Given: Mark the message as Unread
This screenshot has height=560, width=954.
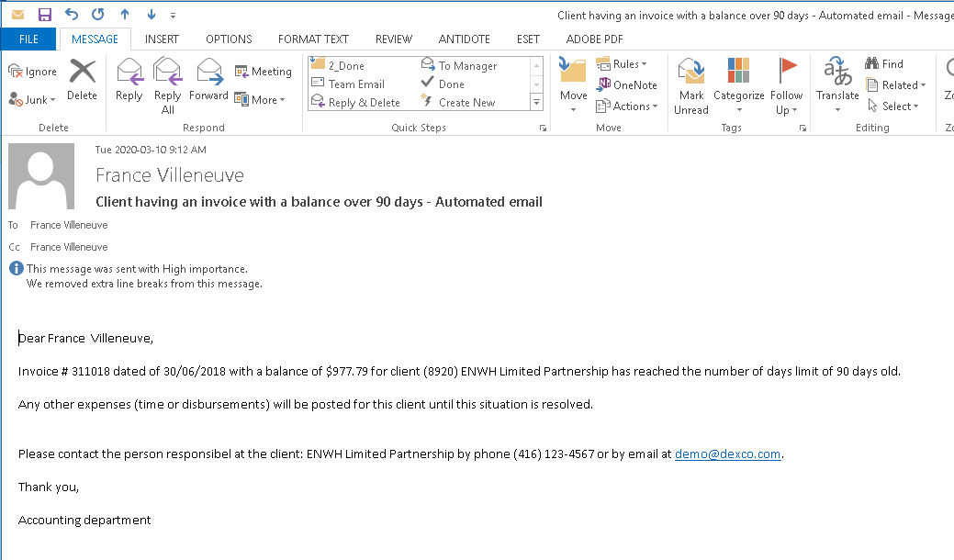Looking at the screenshot, I should click(691, 86).
